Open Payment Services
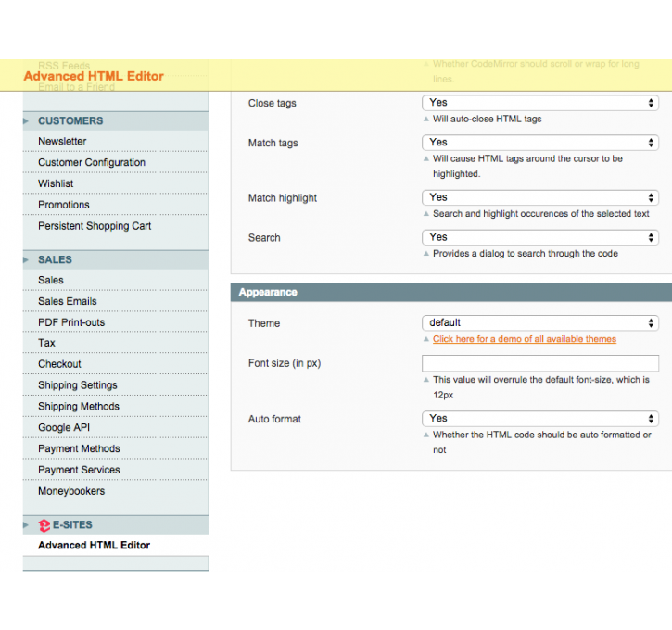Screen dimensions: 672x630 click(79, 470)
